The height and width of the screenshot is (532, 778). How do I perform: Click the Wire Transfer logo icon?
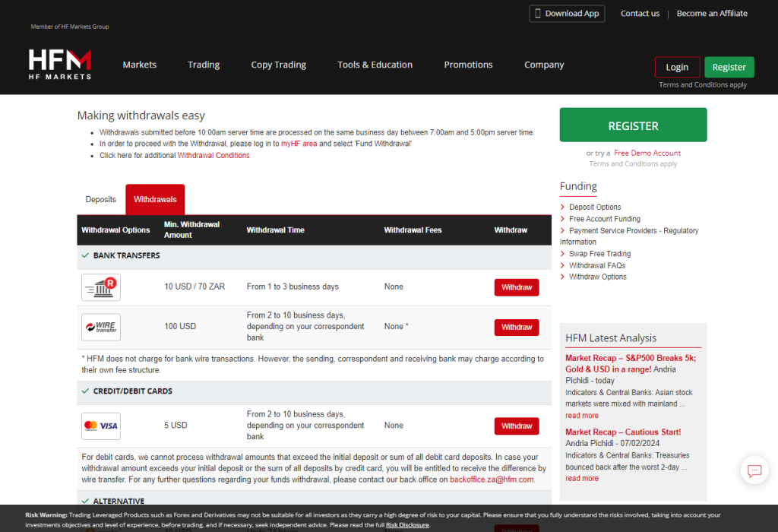pos(101,327)
